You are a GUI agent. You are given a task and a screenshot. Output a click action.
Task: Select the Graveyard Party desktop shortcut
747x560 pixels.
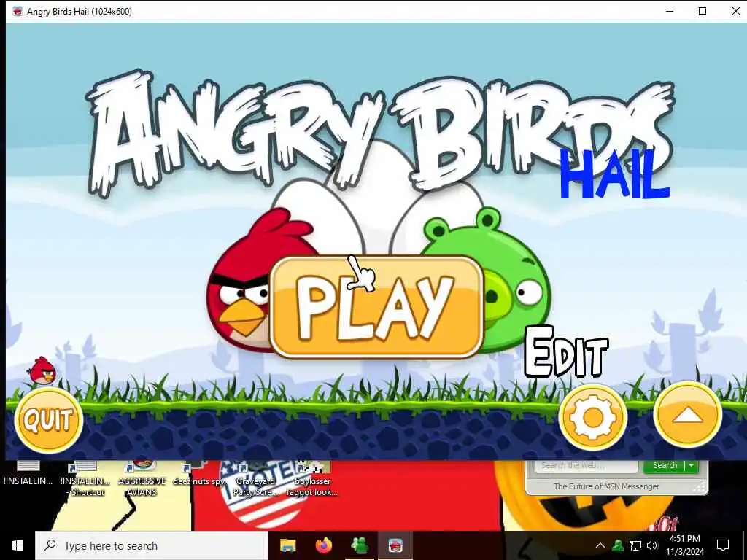click(x=255, y=478)
